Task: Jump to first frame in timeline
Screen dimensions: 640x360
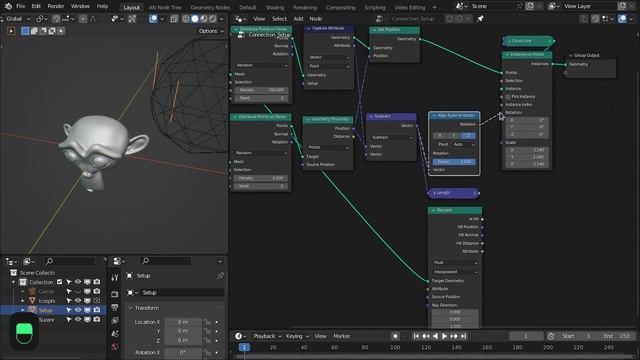Action: 416,336
